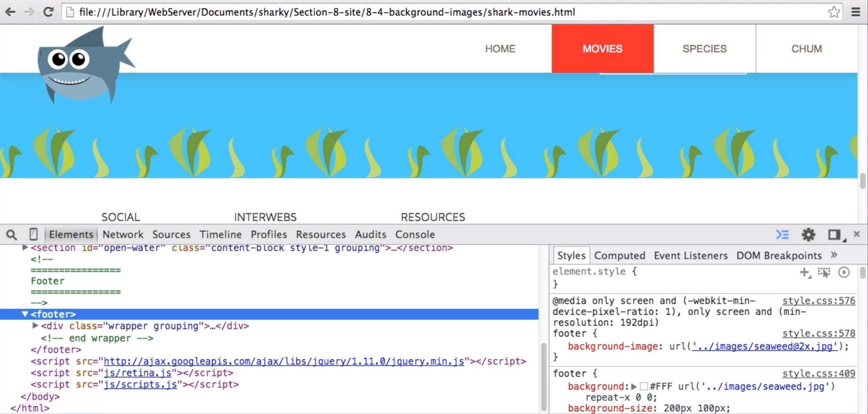This screenshot has width=868, height=414.
Task: Open the Computed styles tab
Action: point(619,256)
